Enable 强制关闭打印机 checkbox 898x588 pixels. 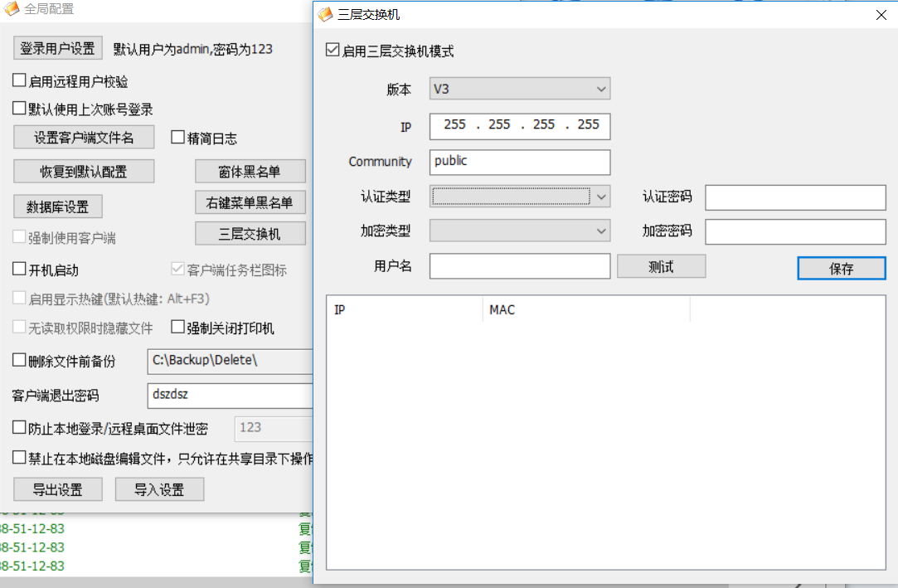click(x=177, y=328)
